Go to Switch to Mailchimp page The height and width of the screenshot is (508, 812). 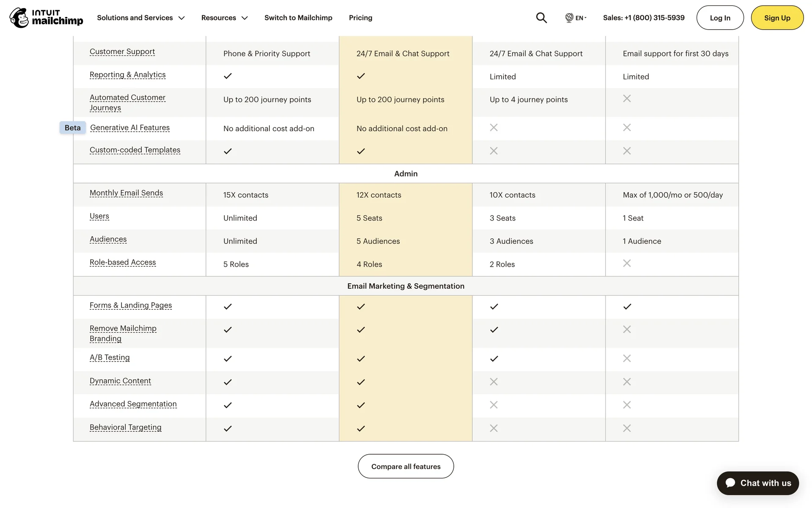pos(298,18)
